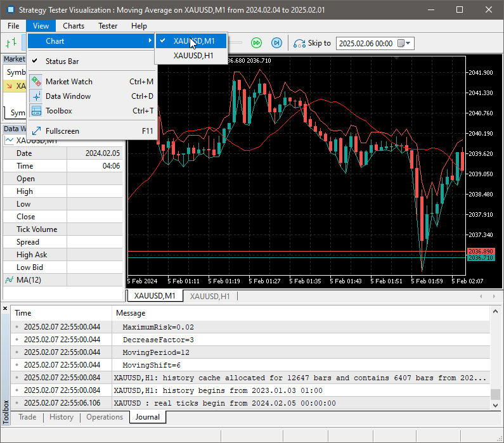Select the 'history cache allocated' journal row
This screenshot has height=443, width=504.
[250, 378]
